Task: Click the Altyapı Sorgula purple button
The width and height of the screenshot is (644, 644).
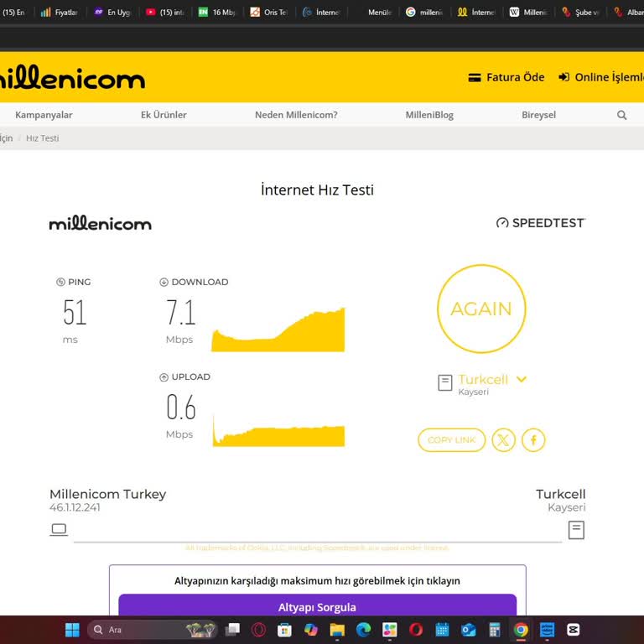Action: [317, 606]
